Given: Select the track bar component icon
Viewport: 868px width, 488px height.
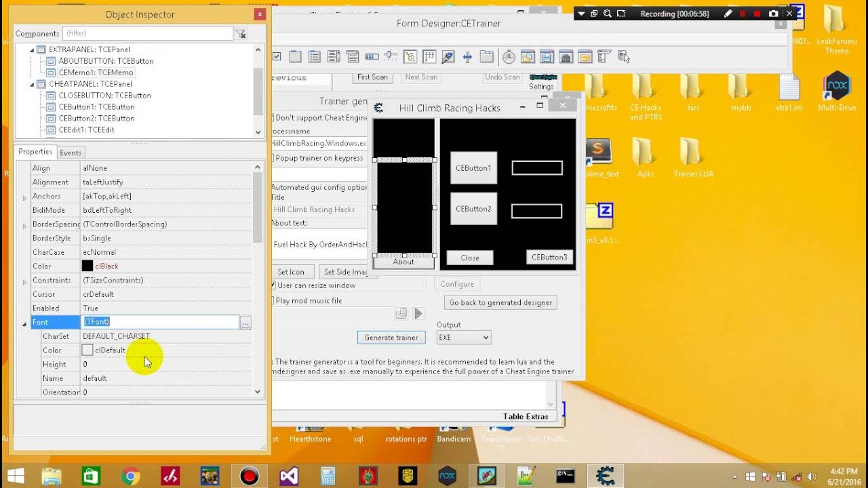Looking at the screenshot, I should click(x=390, y=56).
